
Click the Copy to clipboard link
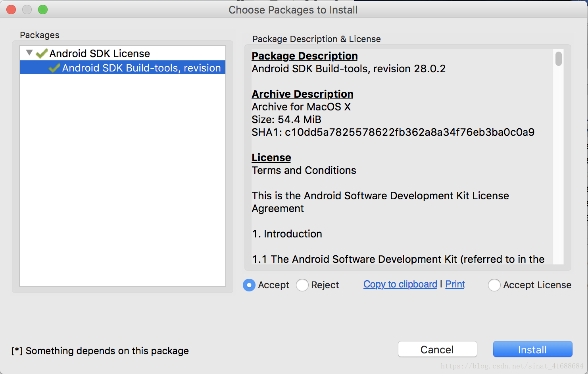(x=400, y=284)
